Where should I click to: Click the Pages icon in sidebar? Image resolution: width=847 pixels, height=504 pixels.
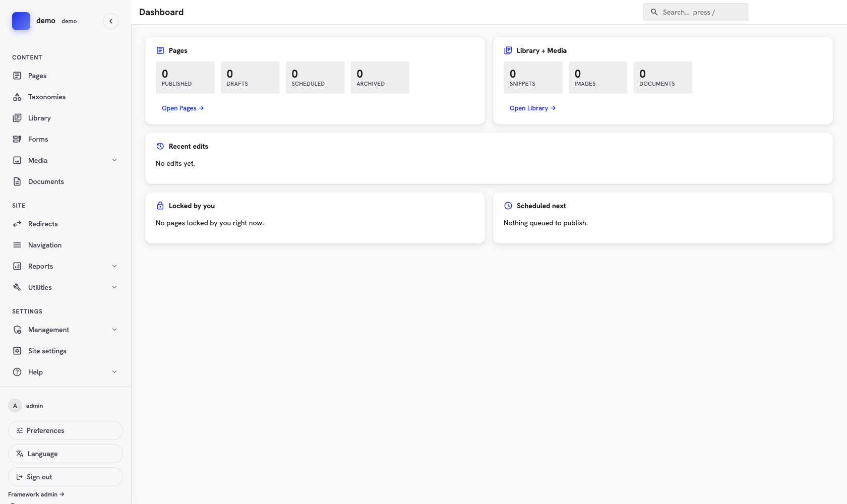tap(17, 76)
